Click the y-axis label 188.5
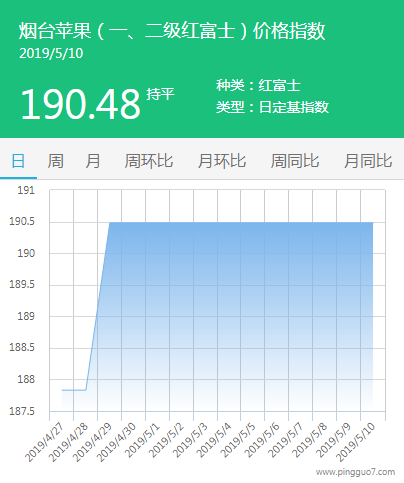The image size is (404, 483). tap(22, 348)
